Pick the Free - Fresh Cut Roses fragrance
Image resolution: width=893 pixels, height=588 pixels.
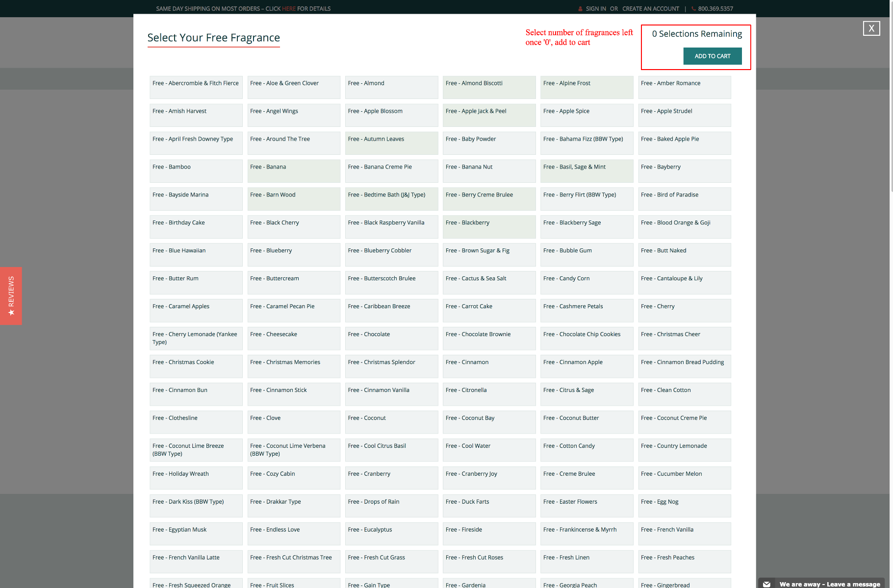click(489, 562)
